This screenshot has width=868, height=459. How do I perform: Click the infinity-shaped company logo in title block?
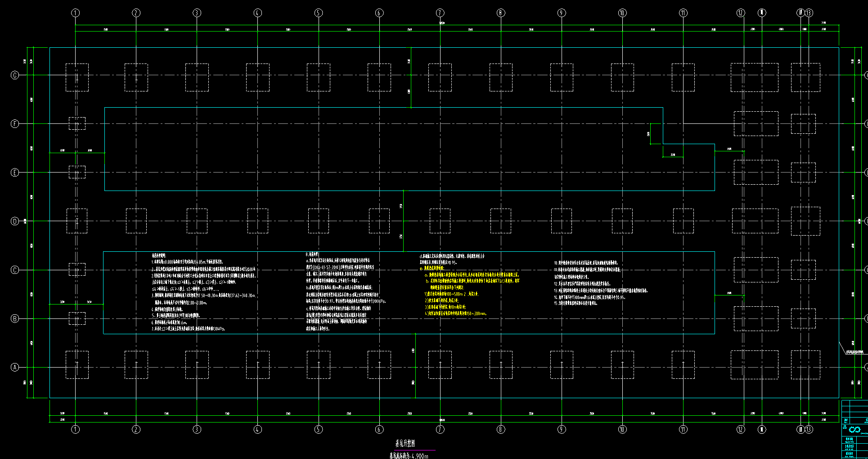pyautogui.click(x=855, y=429)
